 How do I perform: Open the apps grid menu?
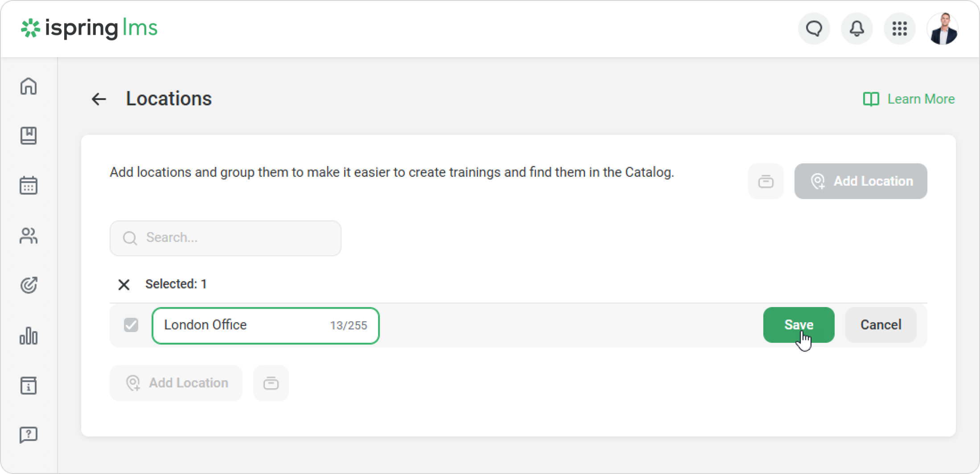[x=899, y=29]
